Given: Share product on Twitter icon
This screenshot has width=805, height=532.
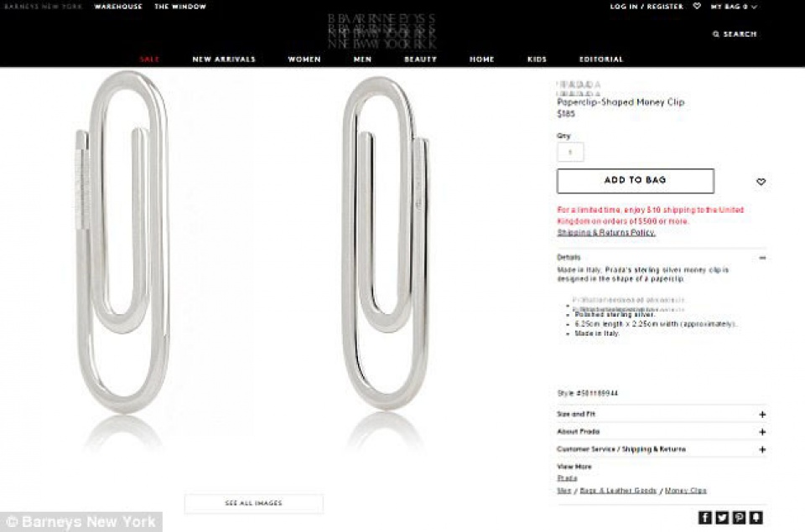Looking at the screenshot, I should (x=722, y=518).
